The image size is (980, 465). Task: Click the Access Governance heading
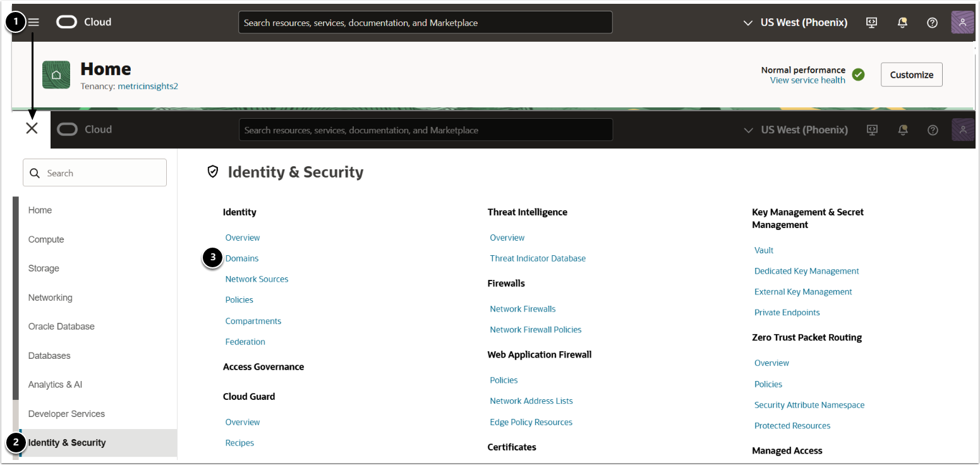(263, 367)
